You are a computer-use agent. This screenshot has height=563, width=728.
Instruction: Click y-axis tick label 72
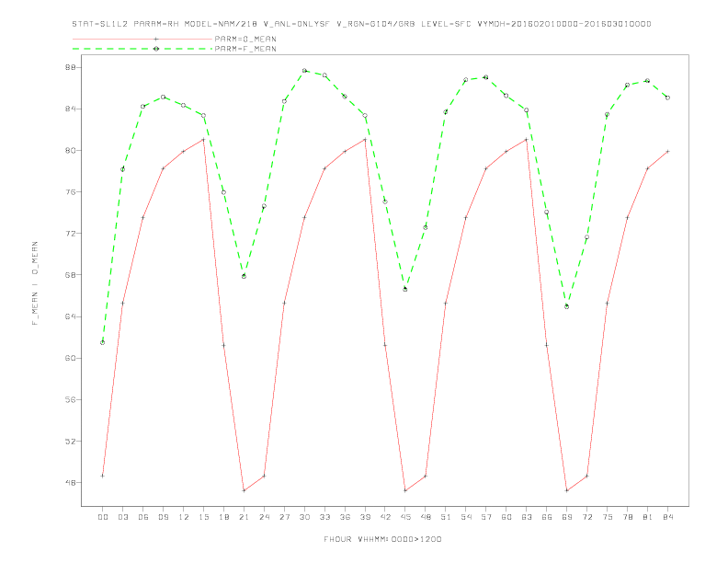tap(70, 233)
